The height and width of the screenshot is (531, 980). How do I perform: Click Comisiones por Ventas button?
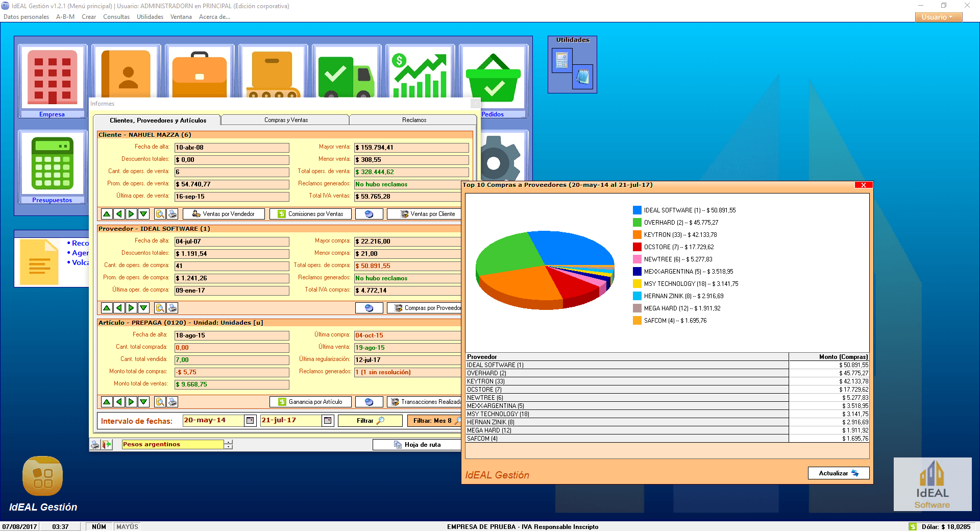(x=310, y=214)
